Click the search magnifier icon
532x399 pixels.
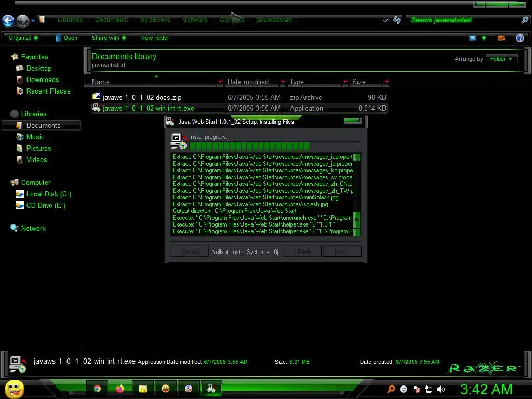click(525, 20)
